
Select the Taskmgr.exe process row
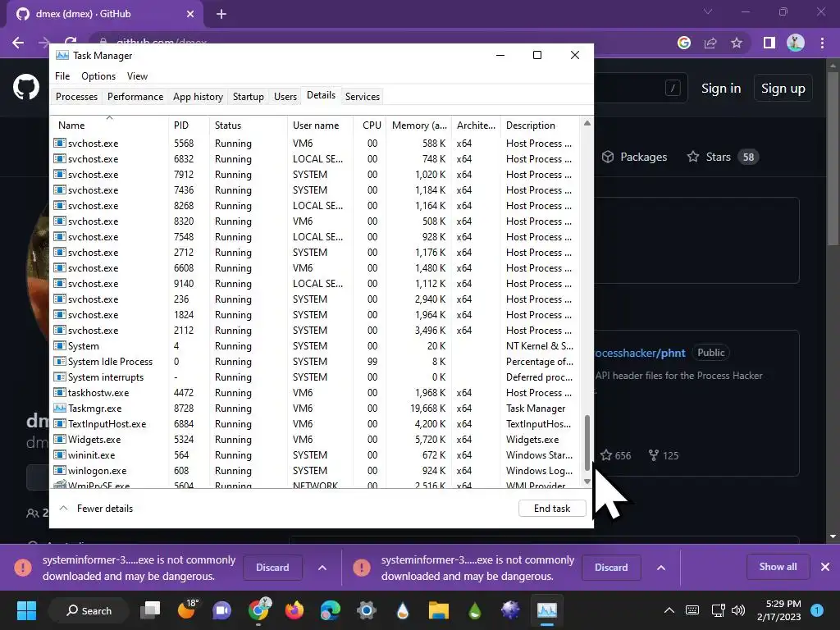[316, 409]
